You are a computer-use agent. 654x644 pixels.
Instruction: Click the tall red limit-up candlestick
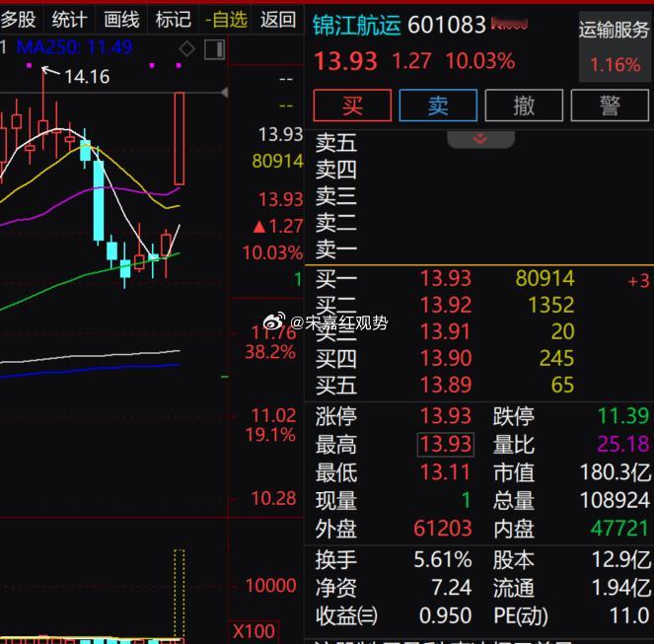180,138
